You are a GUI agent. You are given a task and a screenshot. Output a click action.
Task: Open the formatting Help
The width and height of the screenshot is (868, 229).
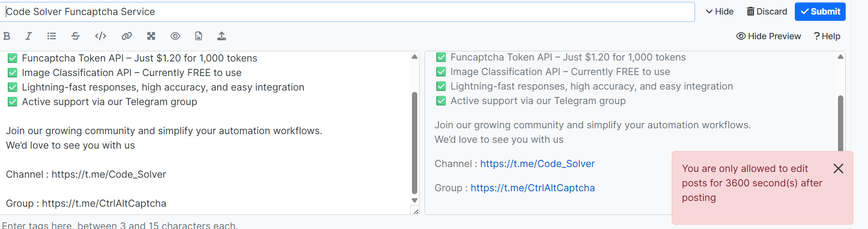(x=827, y=36)
